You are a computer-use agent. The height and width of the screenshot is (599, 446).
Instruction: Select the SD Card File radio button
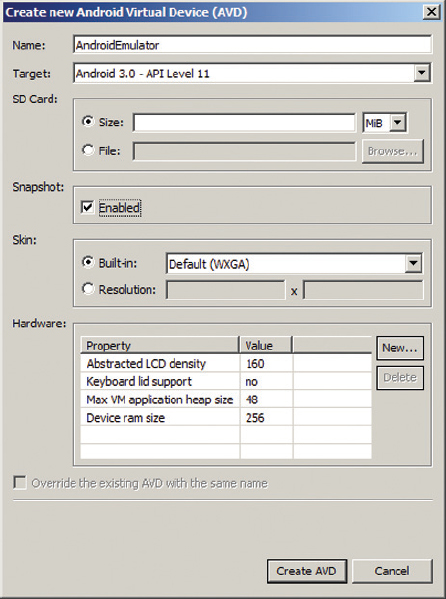point(88,150)
